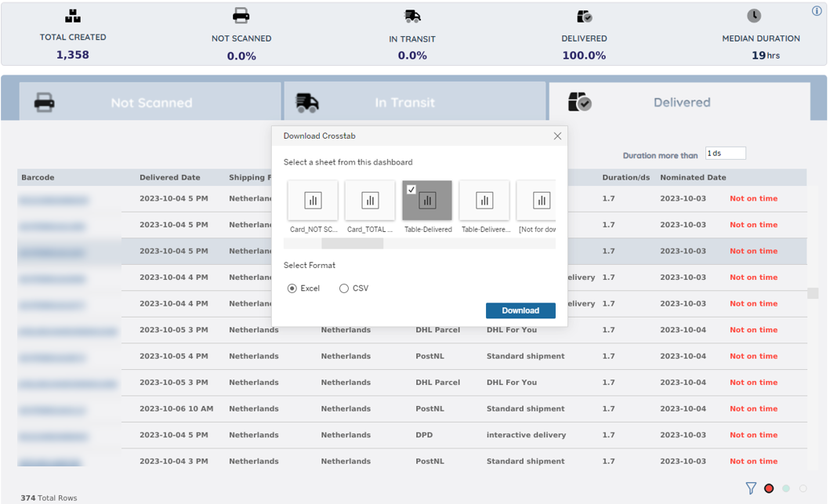Click the 0.0% value under Not Scanned
Viewport: 830px width, 504px height.
[241, 56]
